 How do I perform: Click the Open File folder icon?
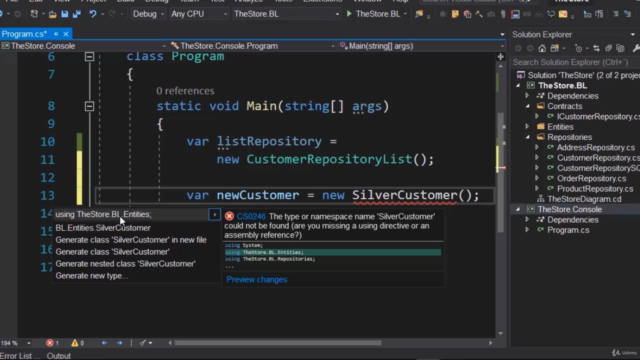click(x=52, y=14)
